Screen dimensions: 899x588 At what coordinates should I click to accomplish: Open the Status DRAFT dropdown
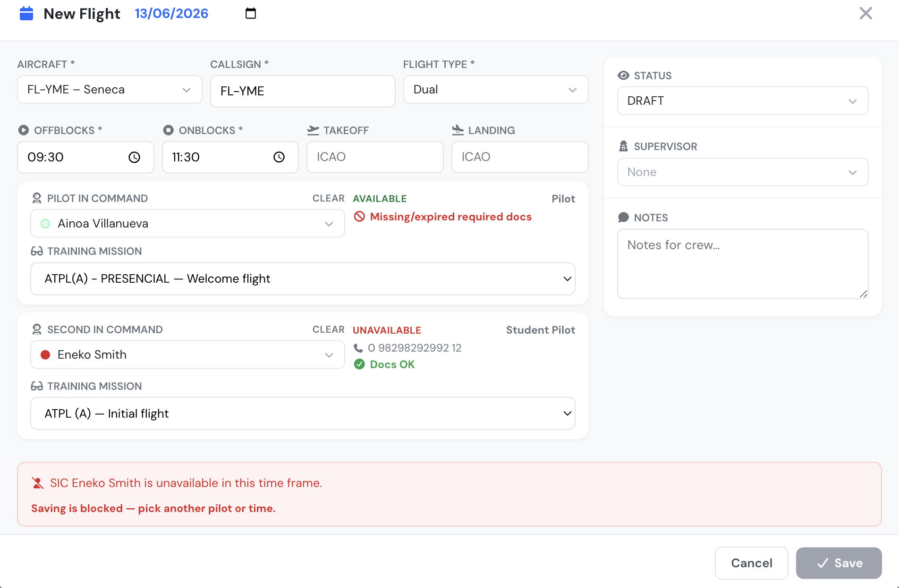coord(743,101)
